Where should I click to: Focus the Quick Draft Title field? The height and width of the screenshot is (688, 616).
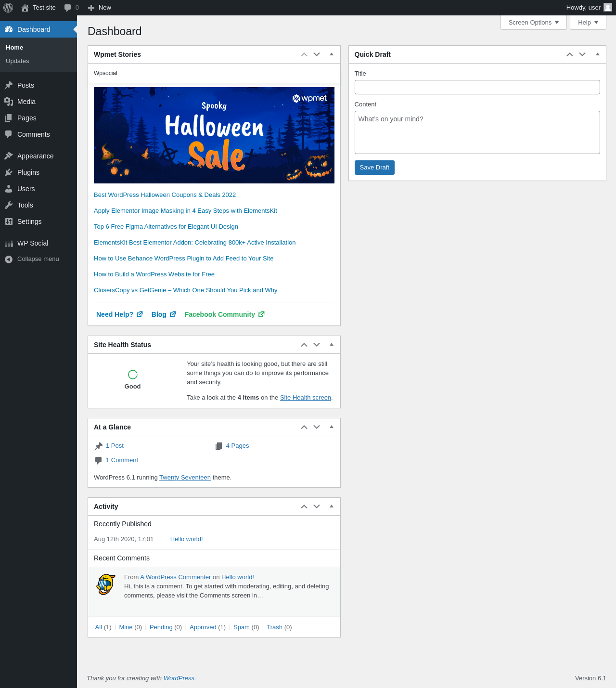477,87
